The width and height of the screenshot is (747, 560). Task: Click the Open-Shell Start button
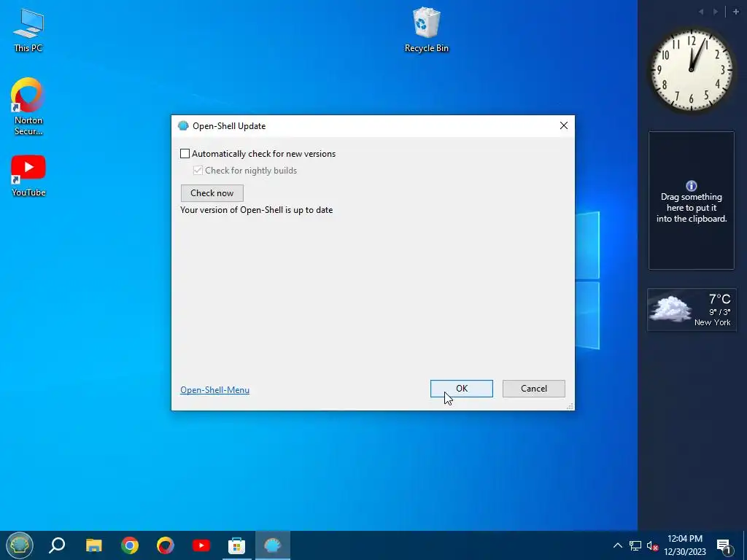pos(19,545)
